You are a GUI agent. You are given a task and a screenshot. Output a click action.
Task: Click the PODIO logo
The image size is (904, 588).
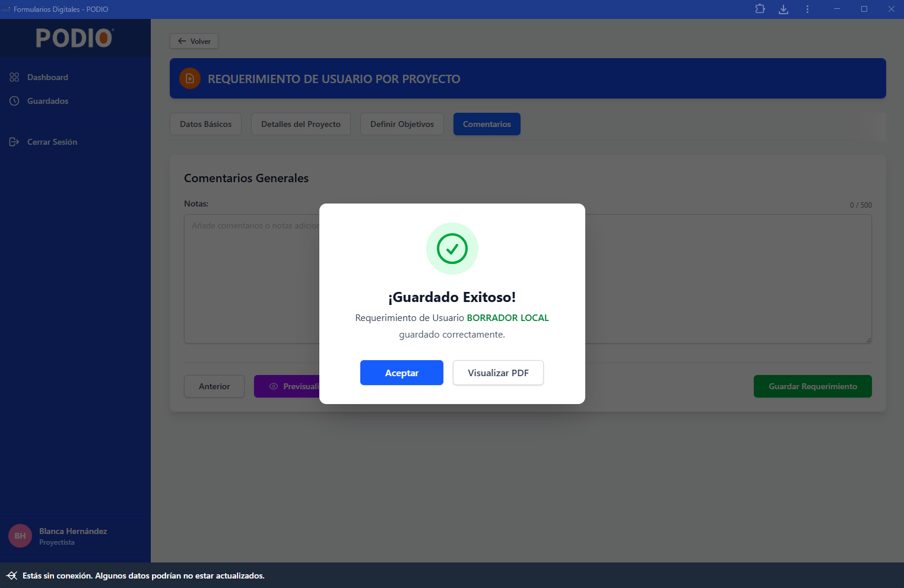click(x=75, y=38)
